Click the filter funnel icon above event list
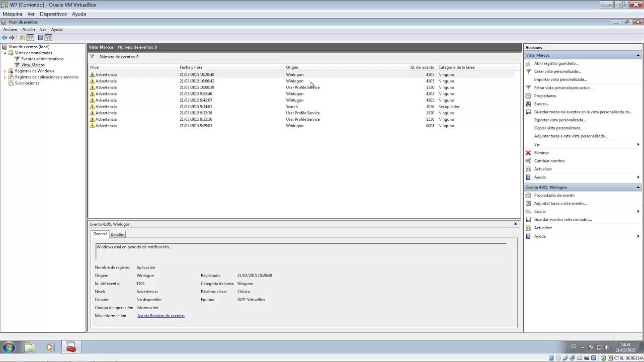 point(92,57)
